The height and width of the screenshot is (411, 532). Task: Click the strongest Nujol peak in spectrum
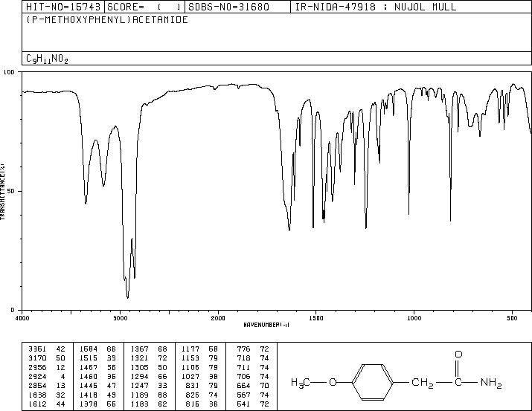(x=127, y=297)
